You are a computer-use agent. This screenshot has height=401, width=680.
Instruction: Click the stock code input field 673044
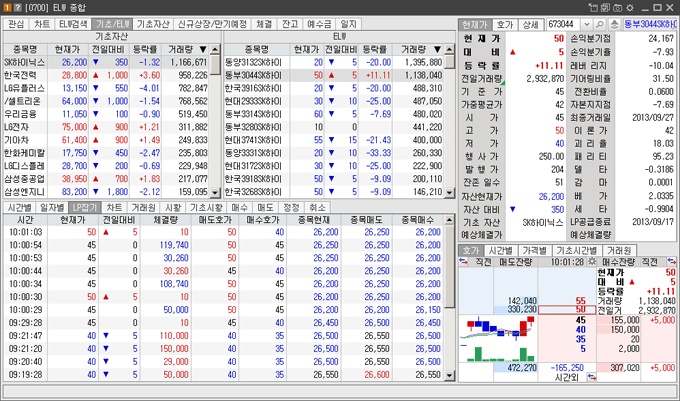(564, 24)
